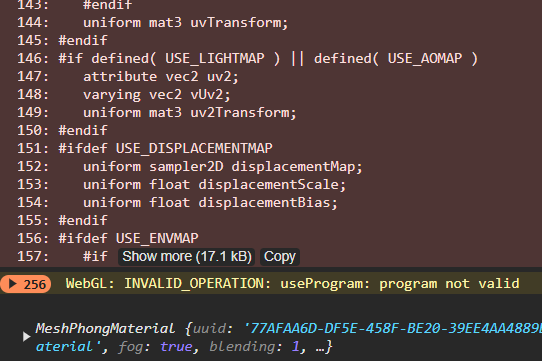Click the uuid string value 77AFAA6D-DF5E
The width and height of the screenshot is (542, 361).
click(393, 328)
